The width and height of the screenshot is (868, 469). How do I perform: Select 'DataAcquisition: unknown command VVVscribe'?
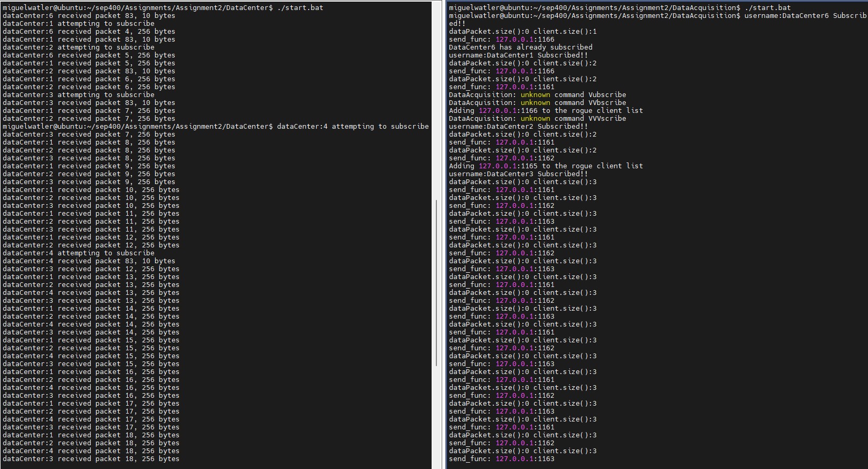tap(538, 119)
